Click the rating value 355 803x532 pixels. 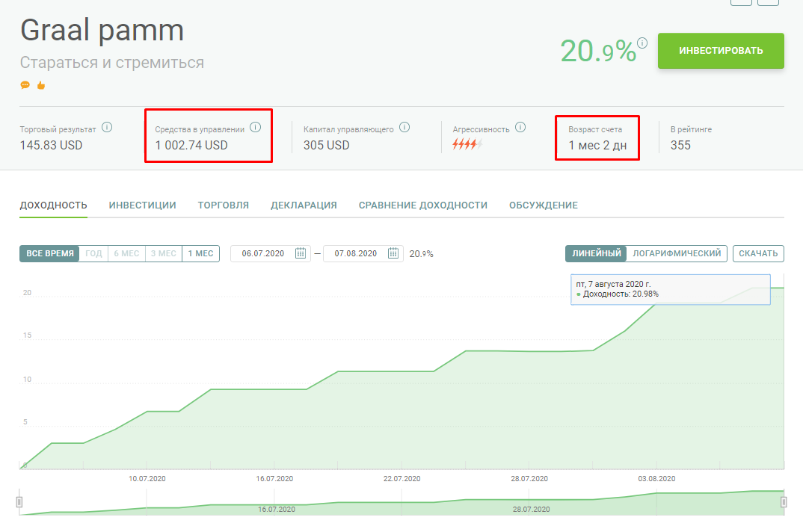pos(680,146)
